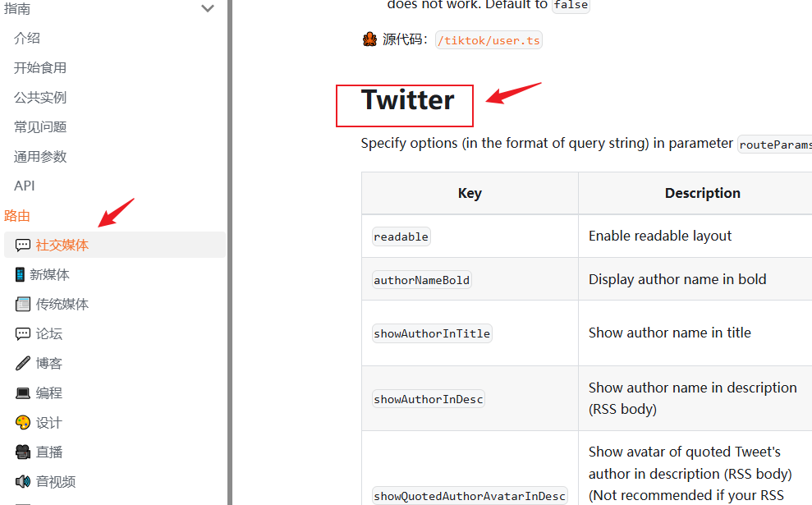Click the 'Enable readable layout' description

[660, 236]
